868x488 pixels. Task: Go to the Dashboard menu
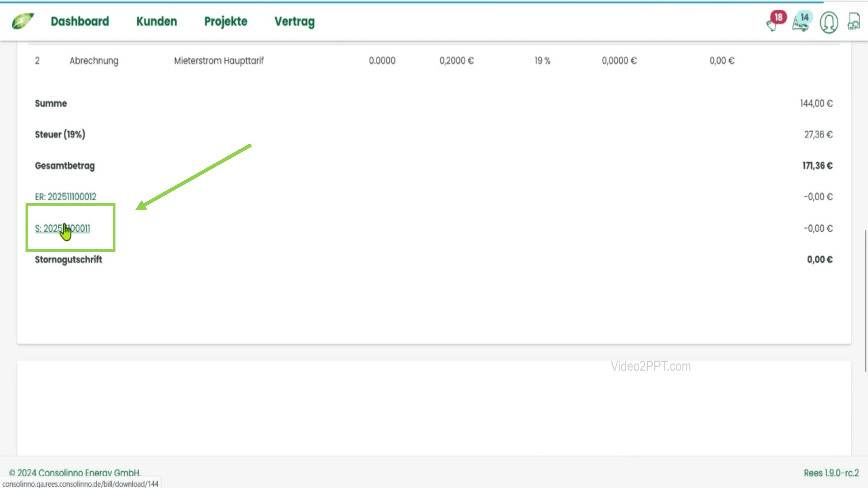pos(80,21)
